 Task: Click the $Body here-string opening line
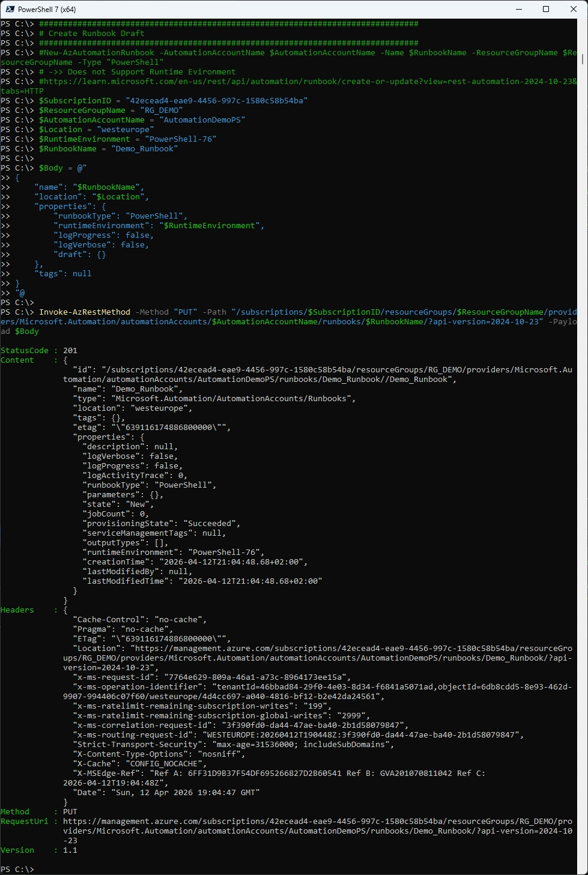[62, 168]
